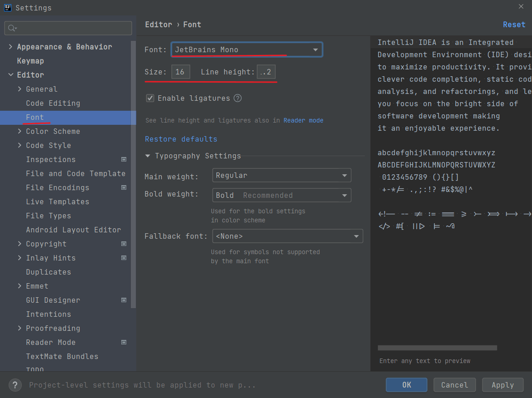Click the project-level icon beside Inspections
The image size is (532, 398).
coord(124,159)
